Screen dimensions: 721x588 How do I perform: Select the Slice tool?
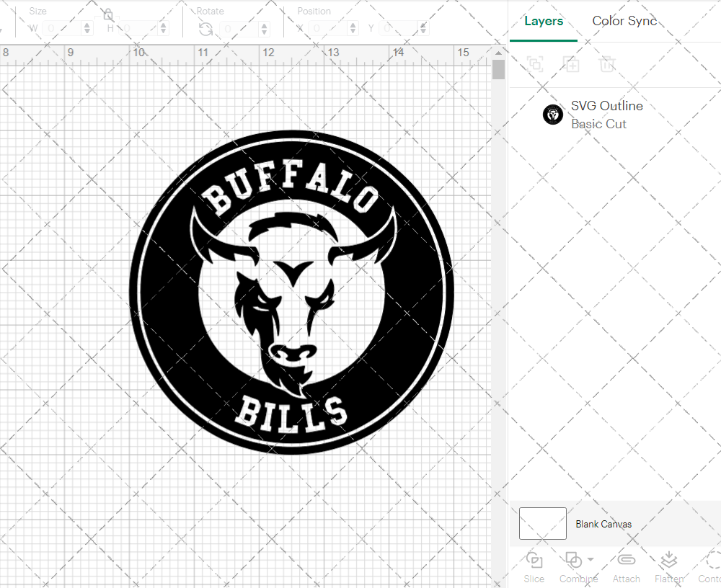(x=534, y=566)
